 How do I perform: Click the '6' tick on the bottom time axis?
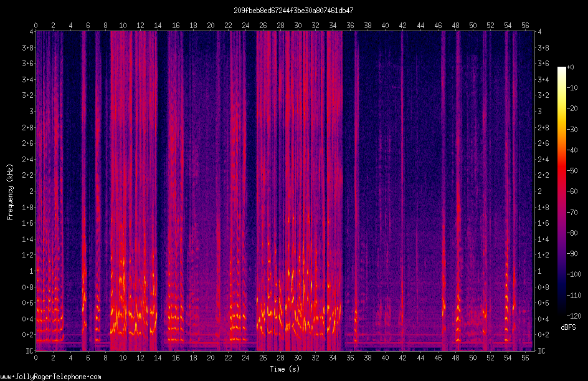click(88, 358)
